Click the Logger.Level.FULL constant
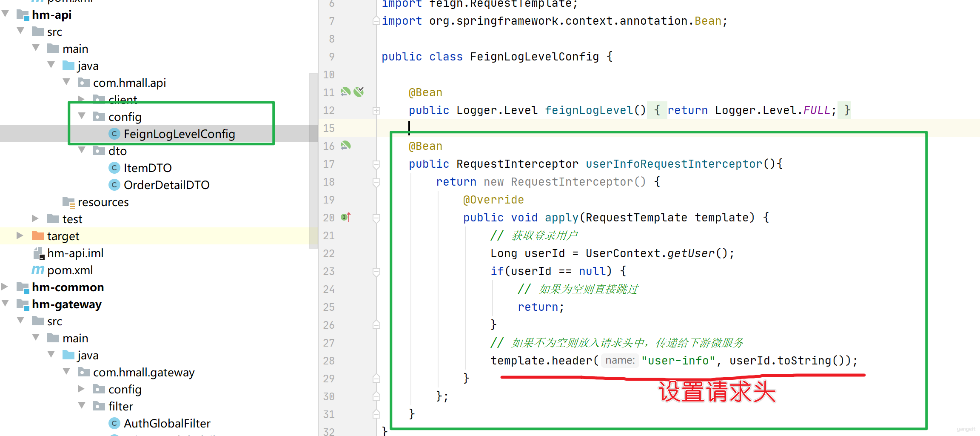This screenshot has height=436, width=980. 772,110
